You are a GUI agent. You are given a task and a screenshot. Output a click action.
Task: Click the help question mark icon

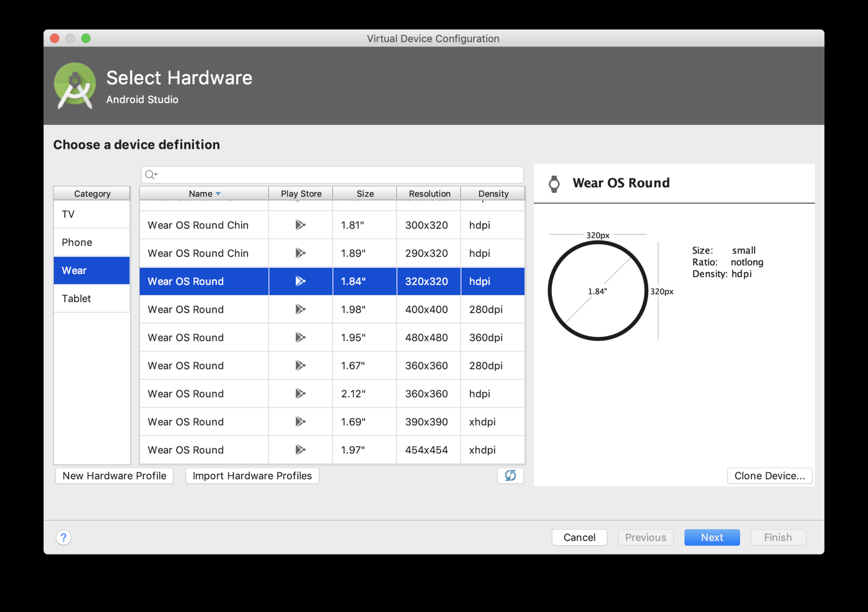pyautogui.click(x=63, y=537)
